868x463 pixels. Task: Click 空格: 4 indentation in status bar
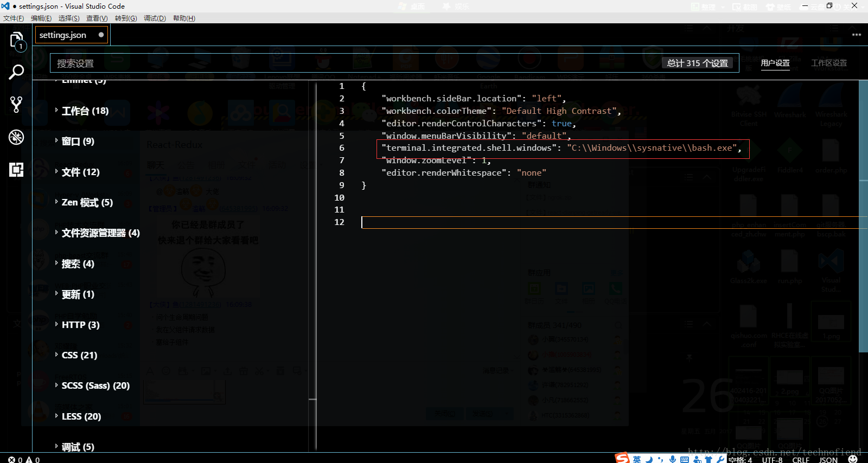[741, 459]
